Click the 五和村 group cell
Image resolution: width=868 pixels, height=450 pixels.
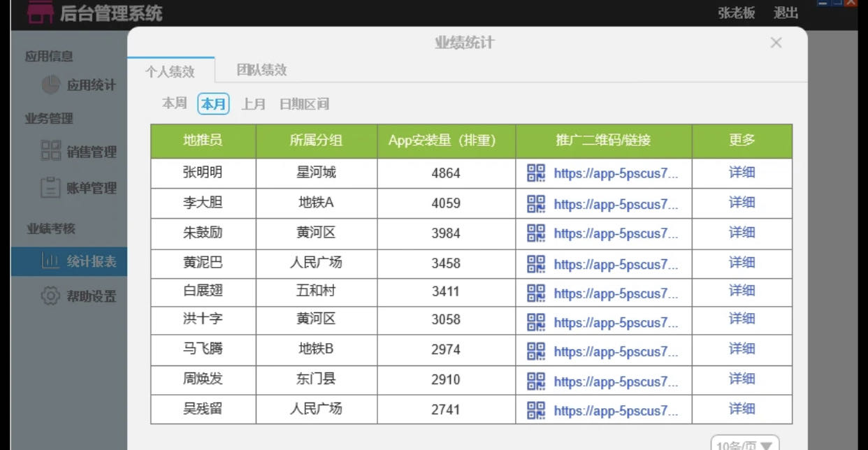point(316,291)
